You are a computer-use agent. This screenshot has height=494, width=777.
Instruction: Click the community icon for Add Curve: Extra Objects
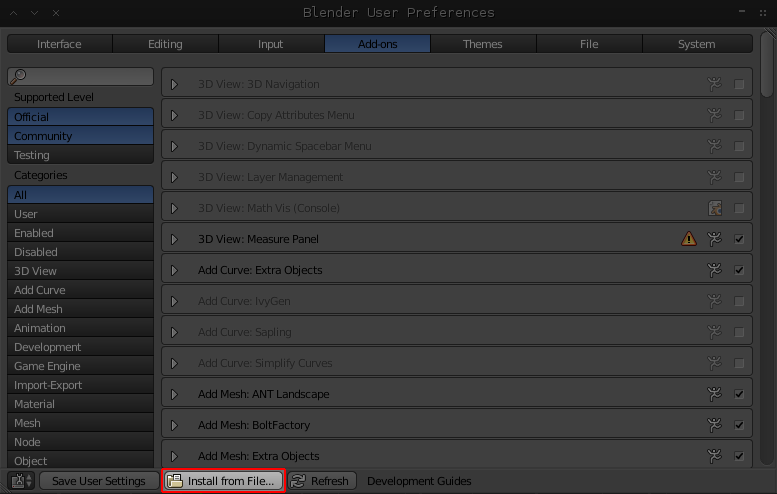click(714, 270)
